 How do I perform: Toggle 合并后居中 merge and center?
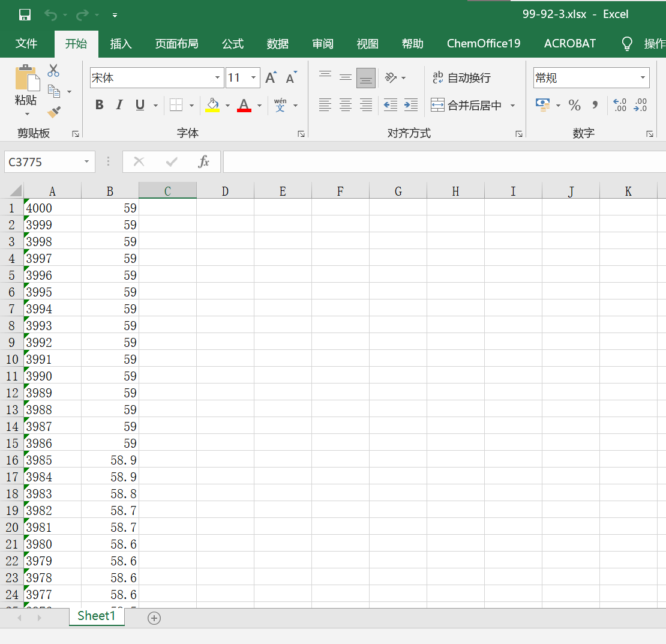(468, 105)
